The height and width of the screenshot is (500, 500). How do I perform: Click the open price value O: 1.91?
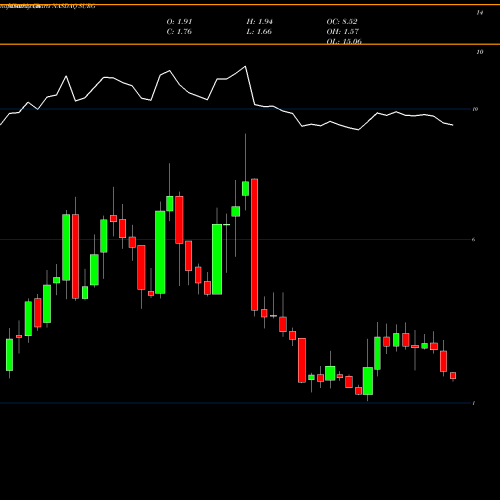point(179,22)
